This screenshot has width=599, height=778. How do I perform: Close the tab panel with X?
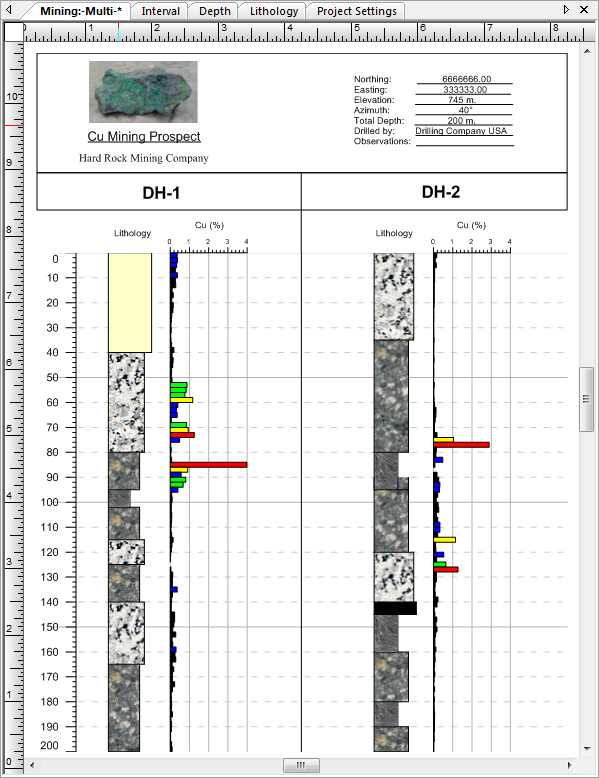click(x=584, y=9)
